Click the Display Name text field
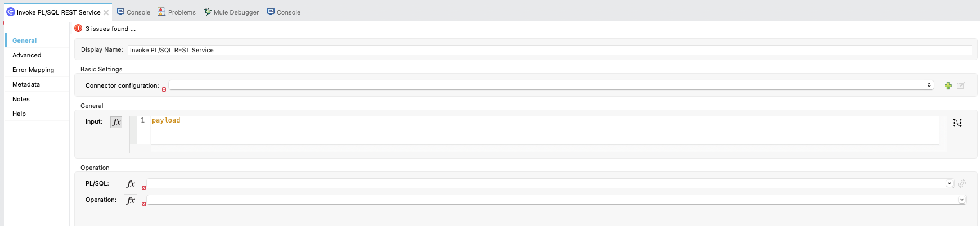This screenshot has width=980, height=226. 549,50
